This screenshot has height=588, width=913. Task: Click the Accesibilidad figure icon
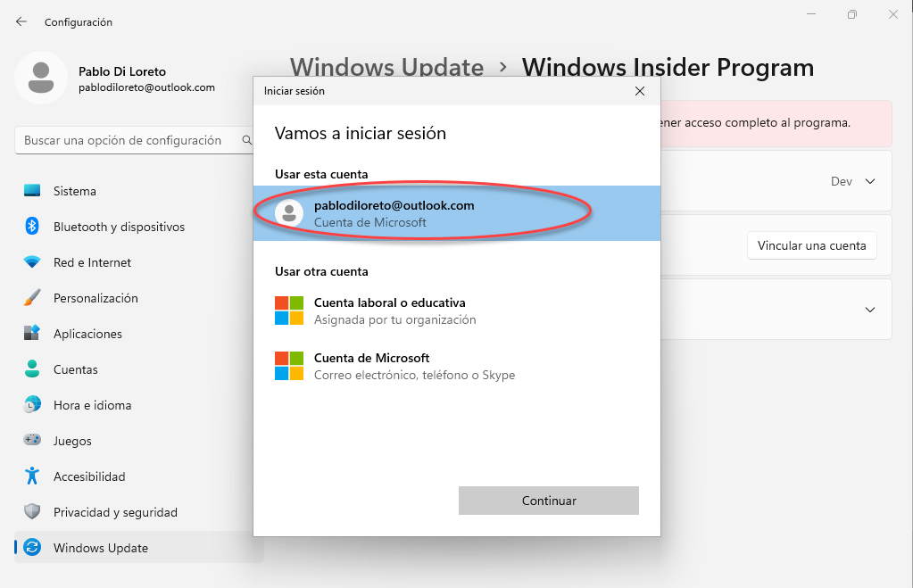click(x=32, y=476)
